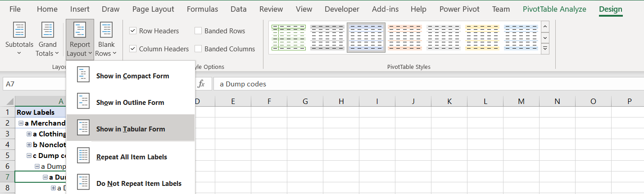The width and height of the screenshot is (644, 194).
Task: Collapse the row 6 'a Dump' group
Action: click(37, 166)
